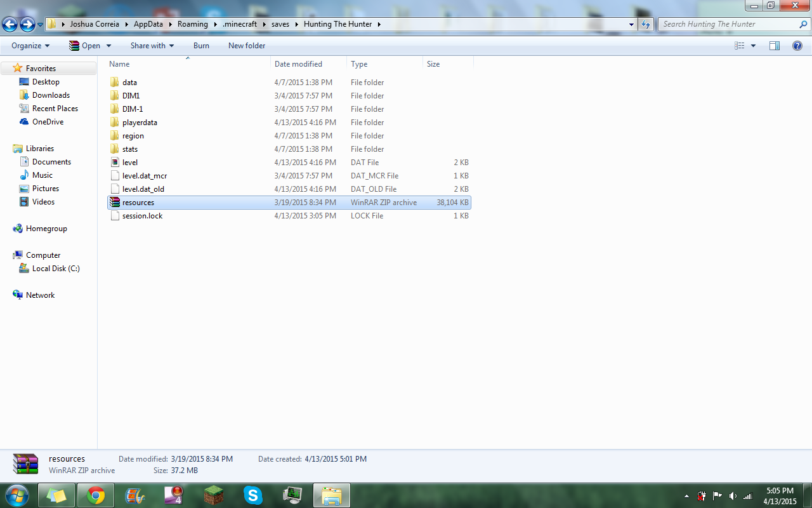Toggle the preview pane
The height and width of the screenshot is (508, 812).
coord(775,46)
